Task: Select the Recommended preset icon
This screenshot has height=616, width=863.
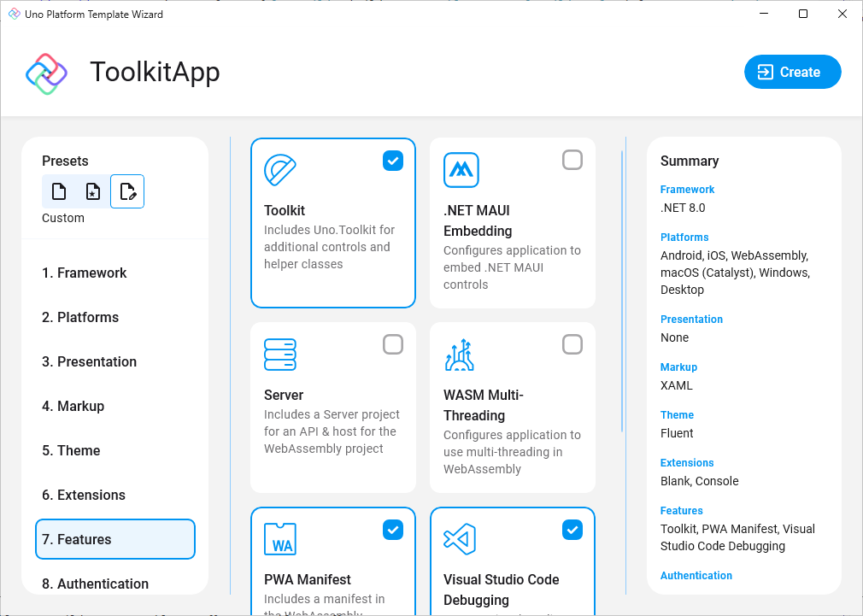Action: coord(93,191)
